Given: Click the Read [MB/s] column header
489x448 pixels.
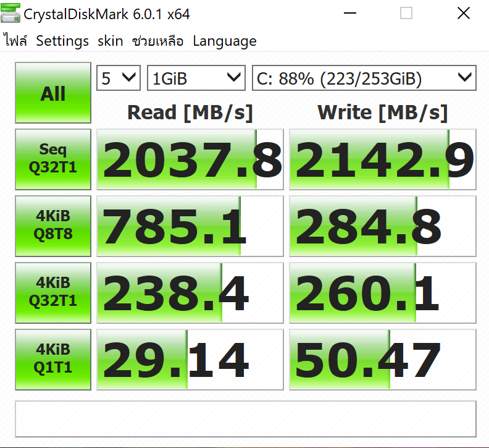Looking at the screenshot, I should point(190,112).
